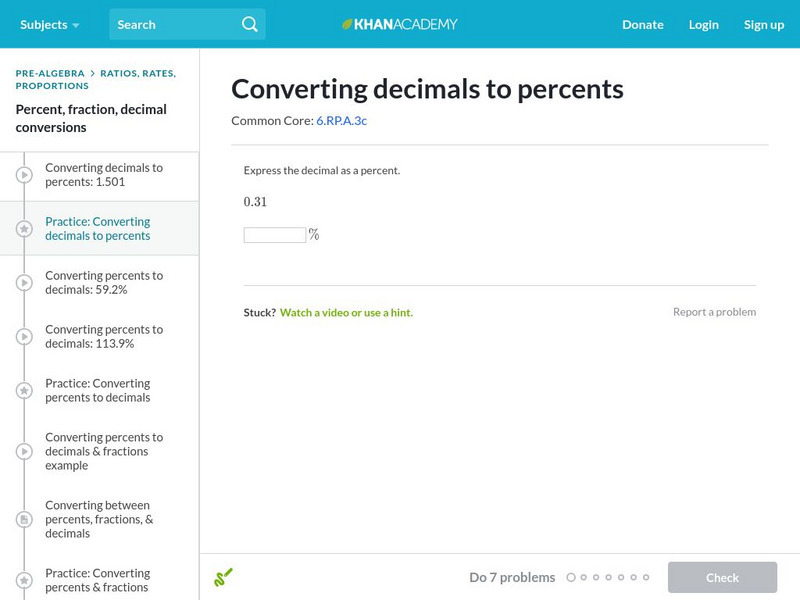
Task: Click the Sign up button
Action: point(764,24)
